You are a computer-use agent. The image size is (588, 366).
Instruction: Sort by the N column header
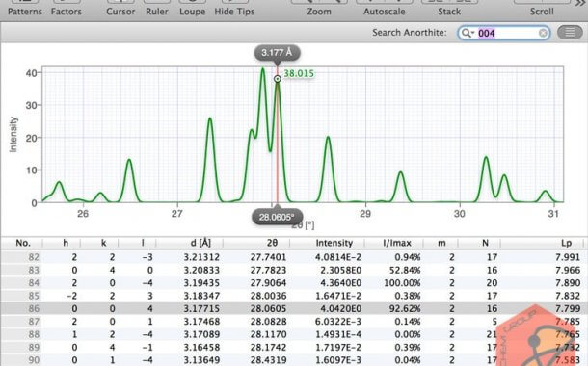485,243
